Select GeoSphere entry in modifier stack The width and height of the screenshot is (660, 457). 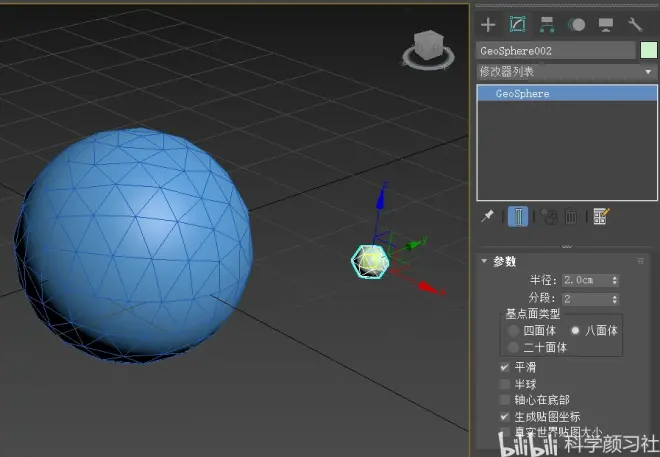pyautogui.click(x=567, y=93)
